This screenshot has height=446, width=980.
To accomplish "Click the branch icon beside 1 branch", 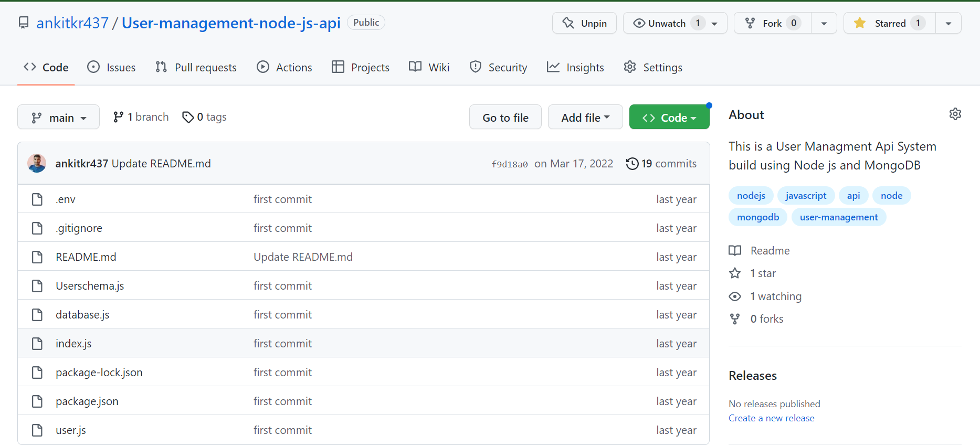I will 118,117.
